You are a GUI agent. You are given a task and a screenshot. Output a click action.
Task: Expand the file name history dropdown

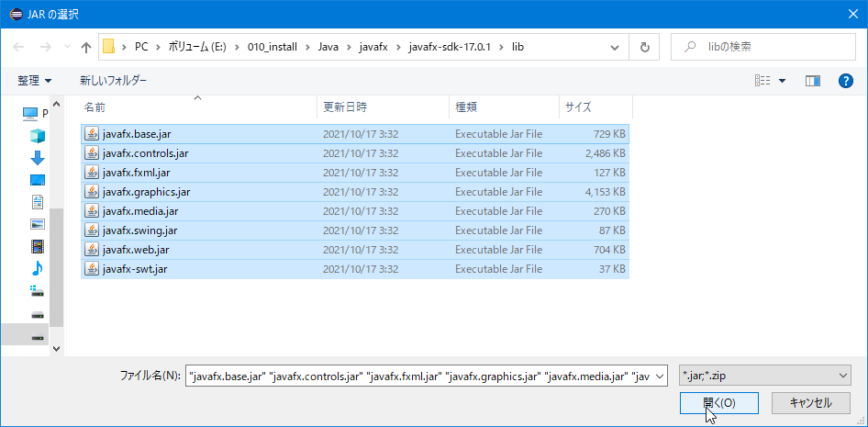coord(660,375)
